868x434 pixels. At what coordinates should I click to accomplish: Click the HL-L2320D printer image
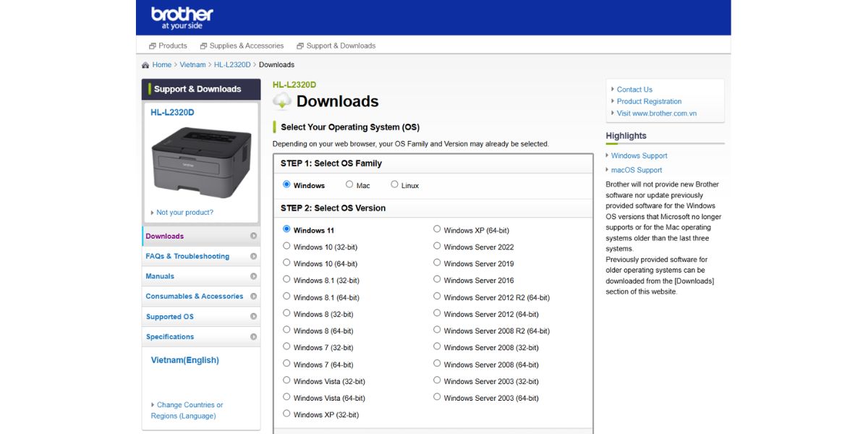(201, 162)
